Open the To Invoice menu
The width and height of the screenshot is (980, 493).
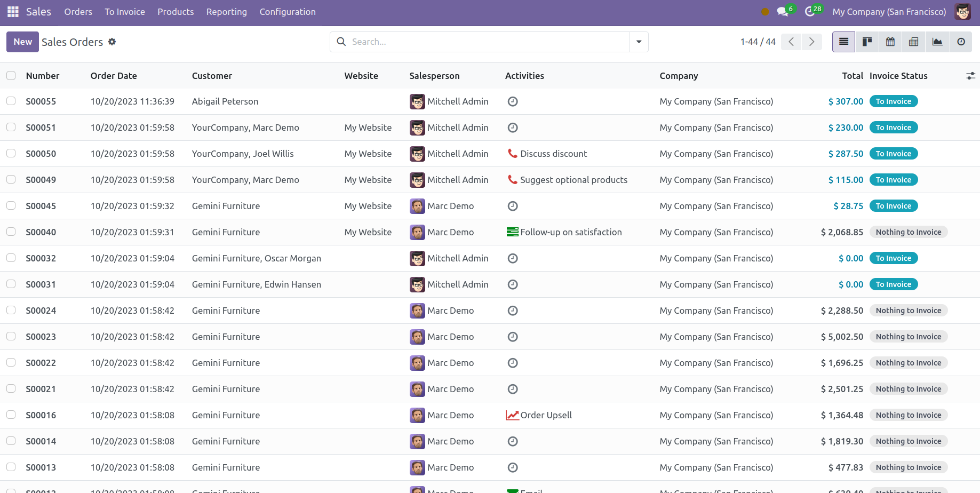pyautogui.click(x=124, y=12)
